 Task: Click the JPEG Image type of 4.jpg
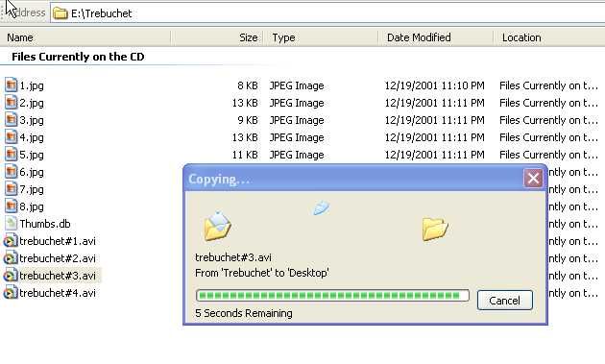pos(297,137)
